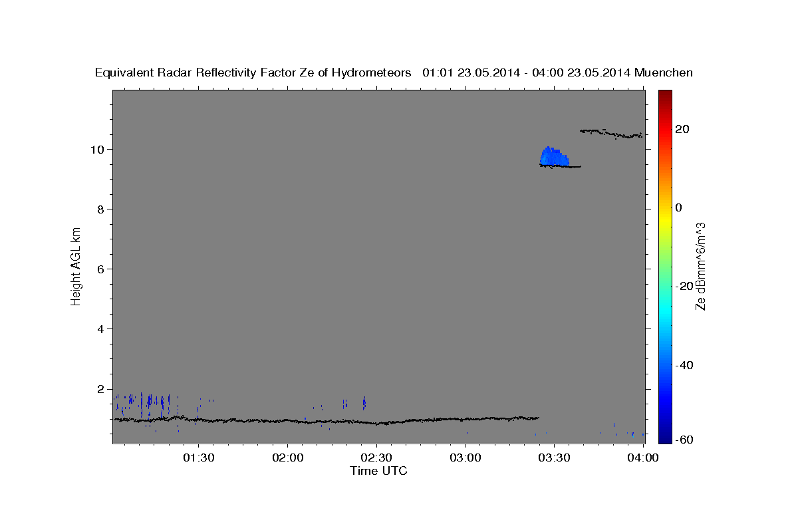The image size is (798, 532).
Task: Click the station name 'Muenchen' in the title
Action: click(664, 73)
